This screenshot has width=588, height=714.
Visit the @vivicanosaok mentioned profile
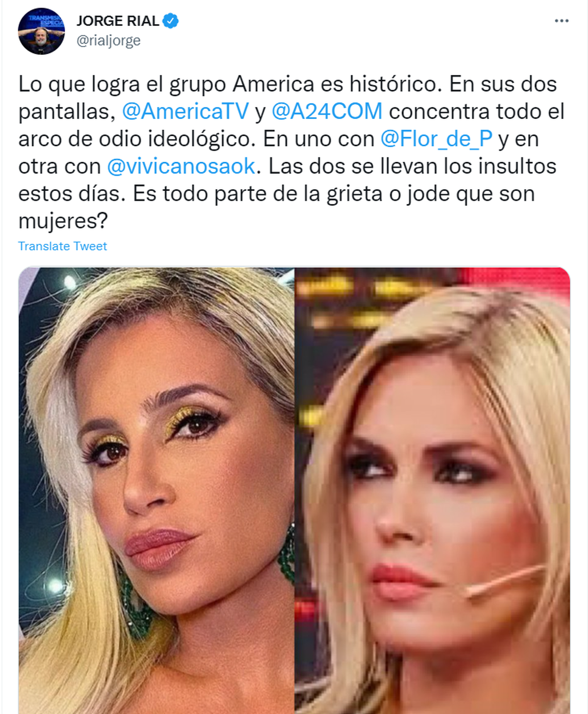click(x=181, y=166)
